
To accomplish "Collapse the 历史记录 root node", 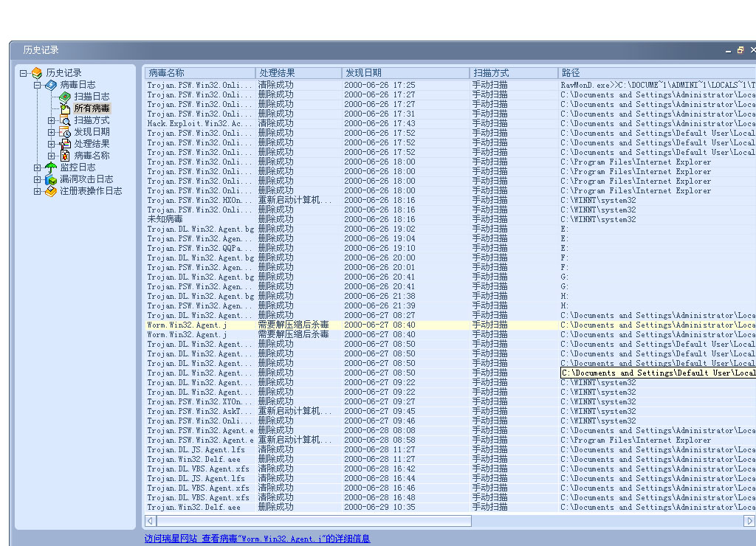I will coord(23,73).
